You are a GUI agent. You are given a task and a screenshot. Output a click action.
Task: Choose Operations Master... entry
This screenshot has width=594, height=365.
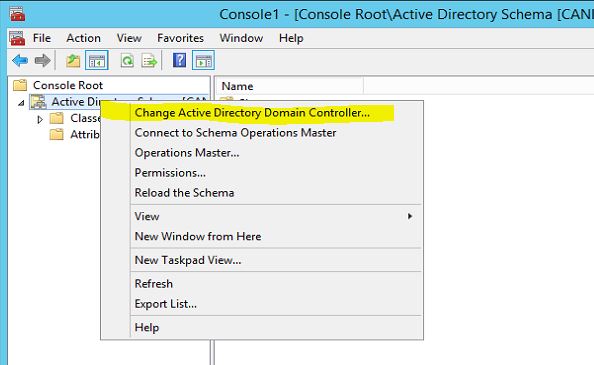[x=262, y=153]
